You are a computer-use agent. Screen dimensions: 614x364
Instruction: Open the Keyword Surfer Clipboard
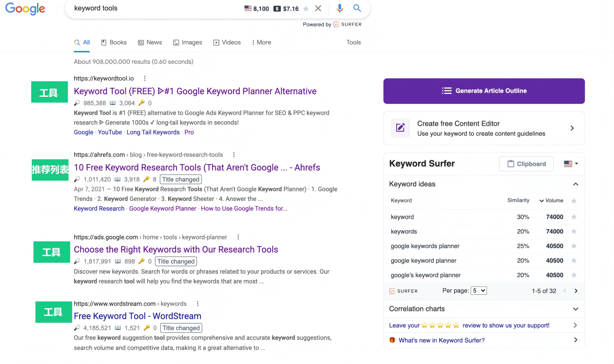point(526,164)
